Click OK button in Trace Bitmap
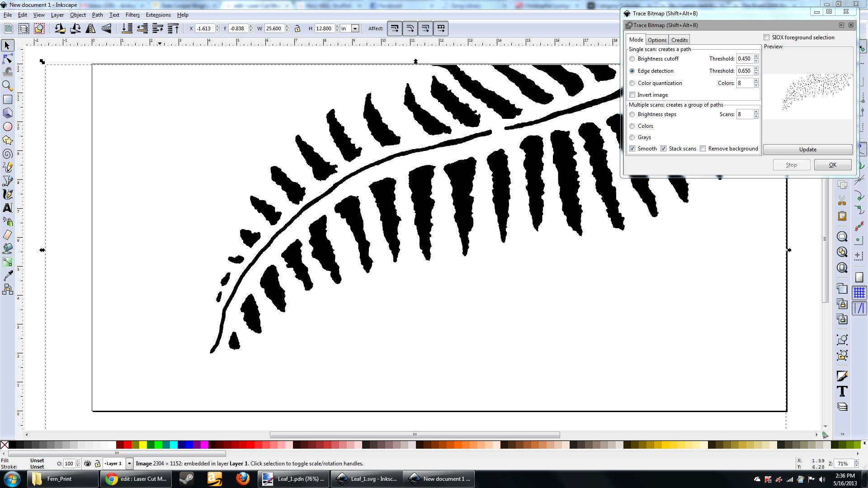This screenshot has height=488, width=868. pyautogui.click(x=832, y=165)
